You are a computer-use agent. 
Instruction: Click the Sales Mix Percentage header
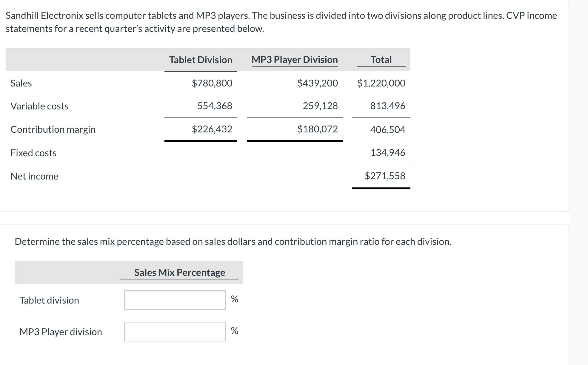180,273
